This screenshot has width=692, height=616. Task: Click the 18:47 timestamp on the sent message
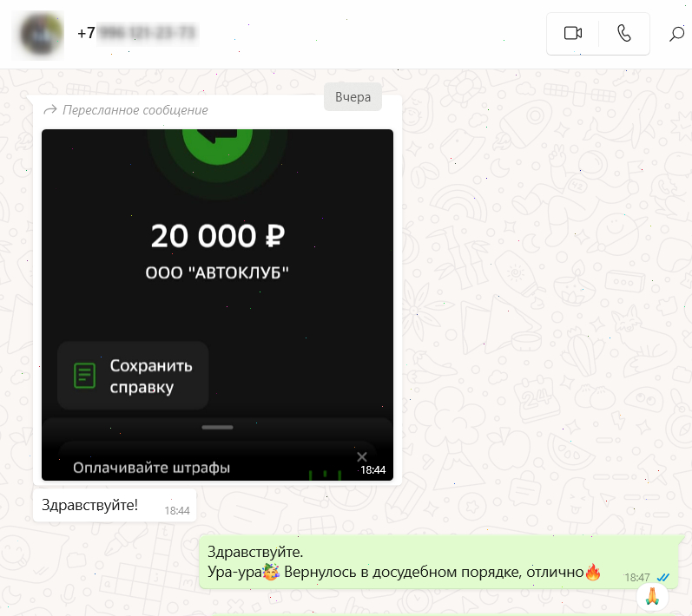click(x=637, y=577)
